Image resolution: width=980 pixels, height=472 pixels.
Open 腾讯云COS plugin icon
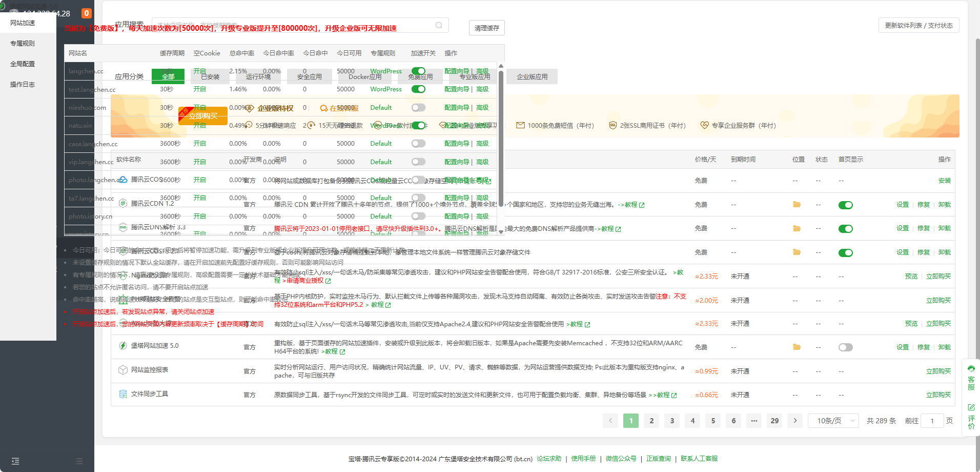coord(123,180)
